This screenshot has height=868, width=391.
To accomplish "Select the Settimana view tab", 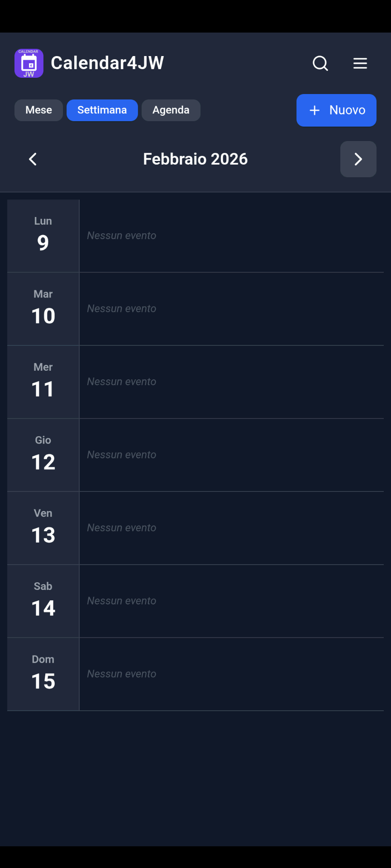I will coord(102,110).
